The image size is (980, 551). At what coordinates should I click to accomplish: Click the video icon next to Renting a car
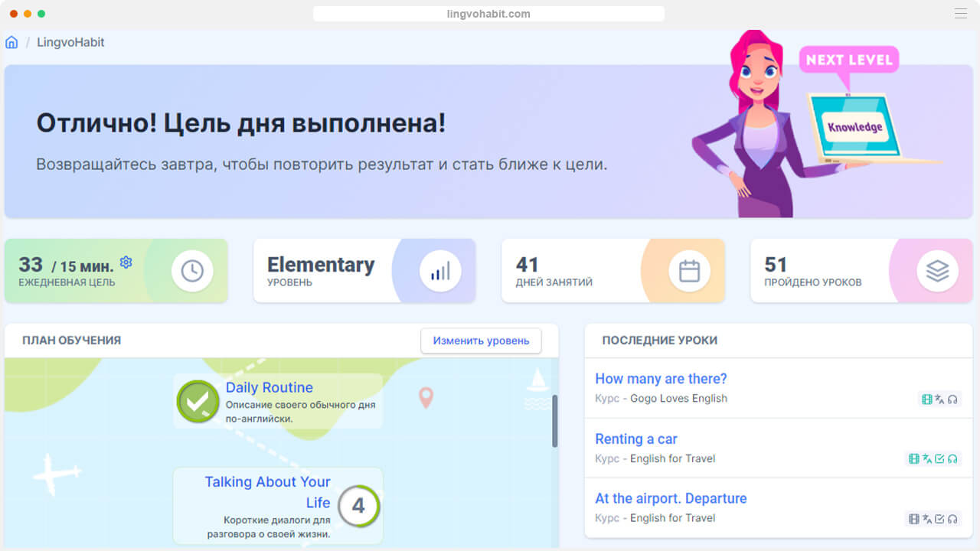913,458
